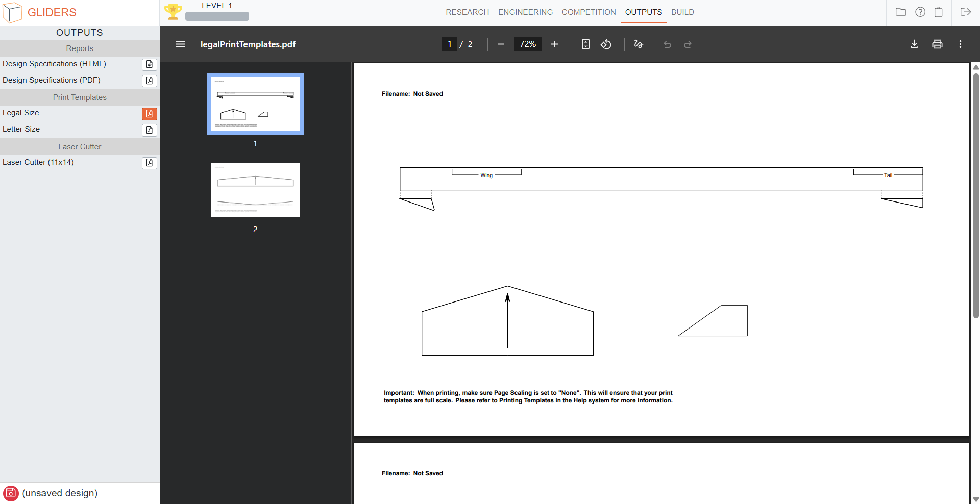Screen dimensions: 980x504
Task: Go to the ENGINEERING tab
Action: pyautogui.click(x=525, y=12)
